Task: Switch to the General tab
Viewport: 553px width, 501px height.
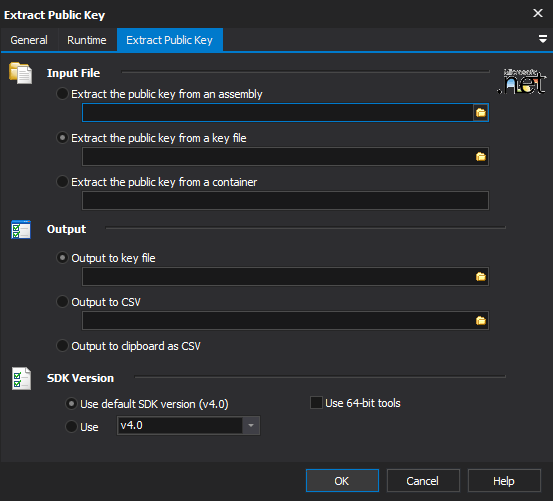Action: click(29, 40)
